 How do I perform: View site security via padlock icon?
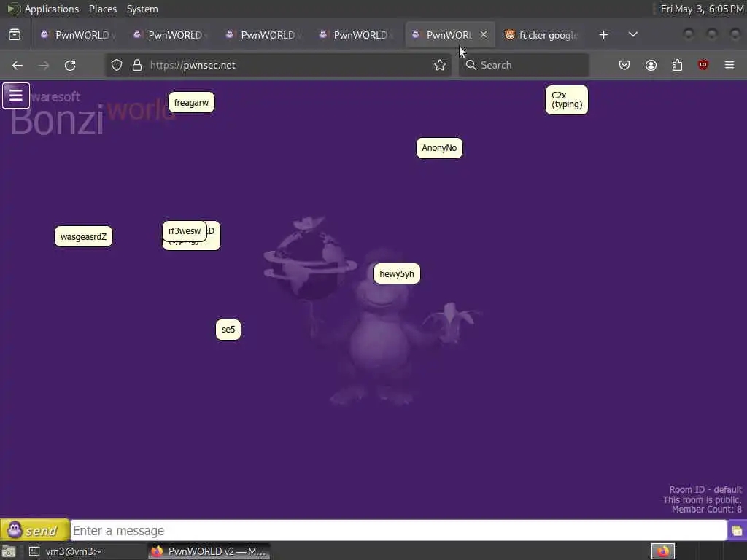[x=137, y=65]
